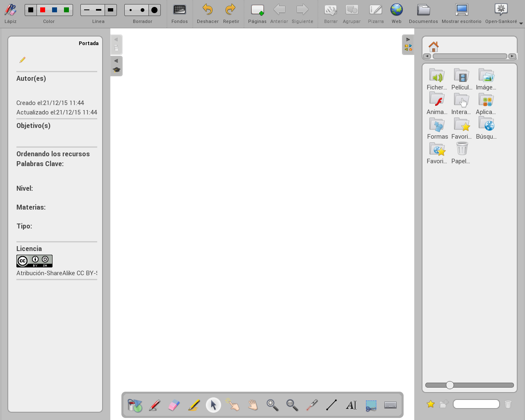Activate the laser pointer tool
Screen dimensions: 525x420
click(x=312, y=405)
